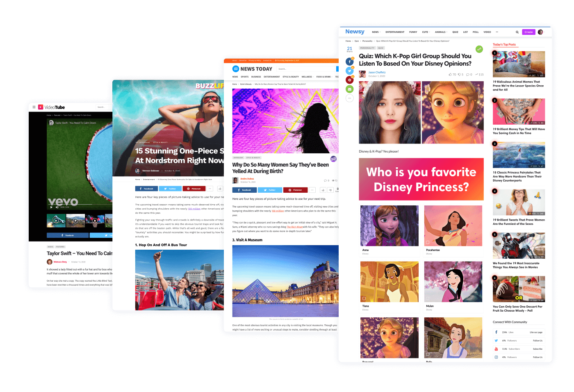Check the Mulan answer checkbox
The height and width of the screenshot is (392, 574).
(428, 299)
